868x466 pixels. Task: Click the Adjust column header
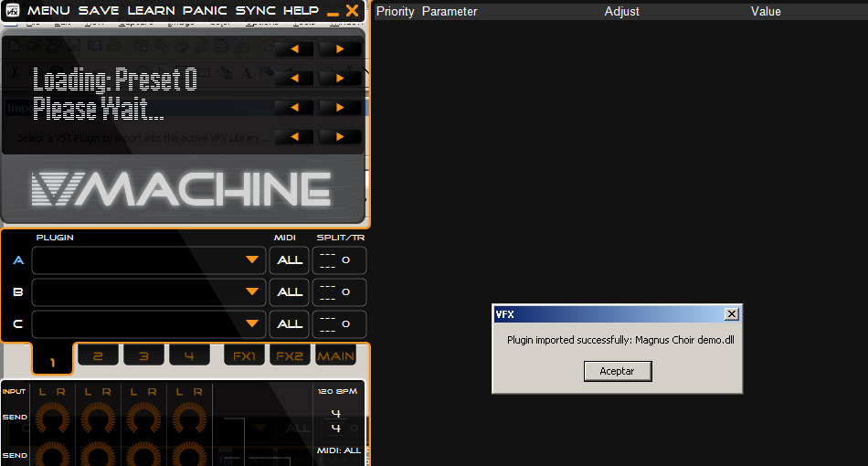621,12
